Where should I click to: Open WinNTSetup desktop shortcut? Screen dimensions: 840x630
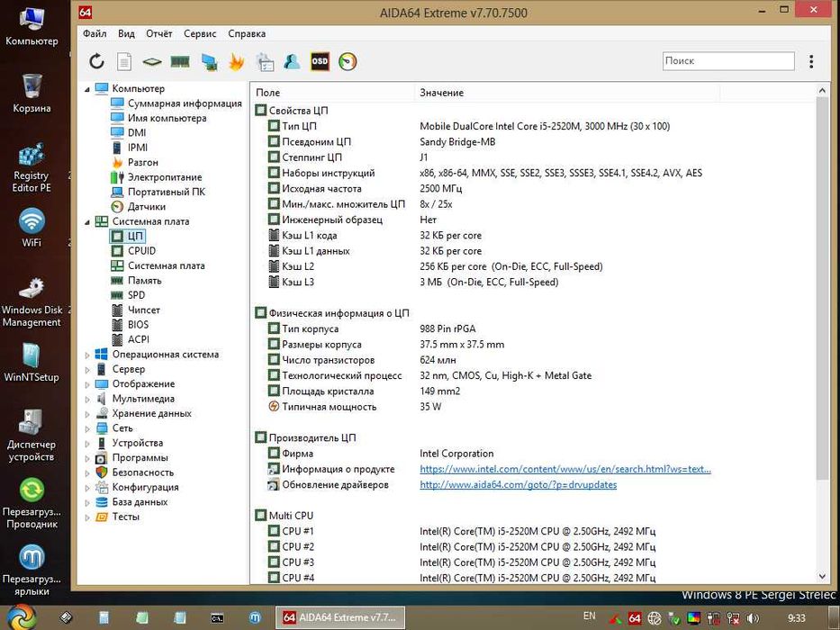coord(32,363)
